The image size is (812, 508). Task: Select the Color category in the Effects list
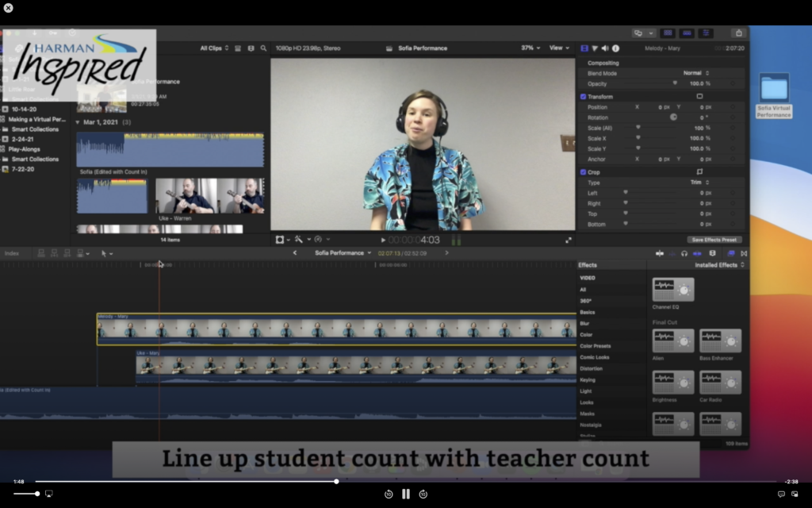[x=588, y=334]
